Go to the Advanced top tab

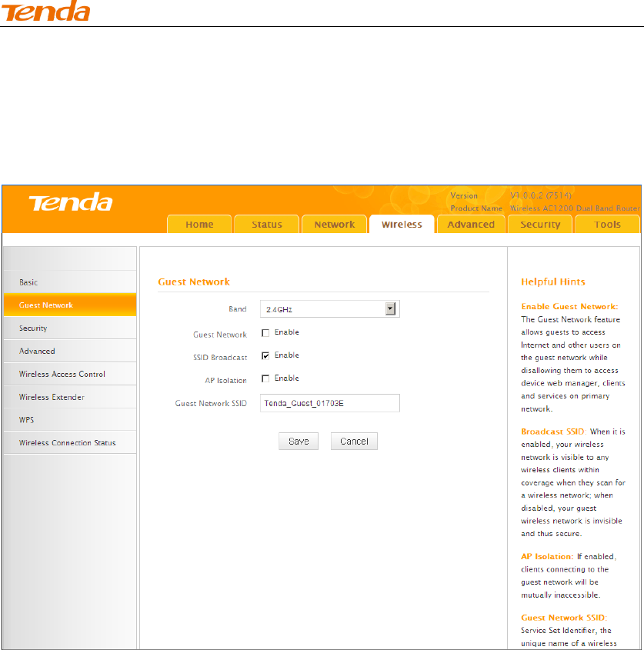(471, 225)
